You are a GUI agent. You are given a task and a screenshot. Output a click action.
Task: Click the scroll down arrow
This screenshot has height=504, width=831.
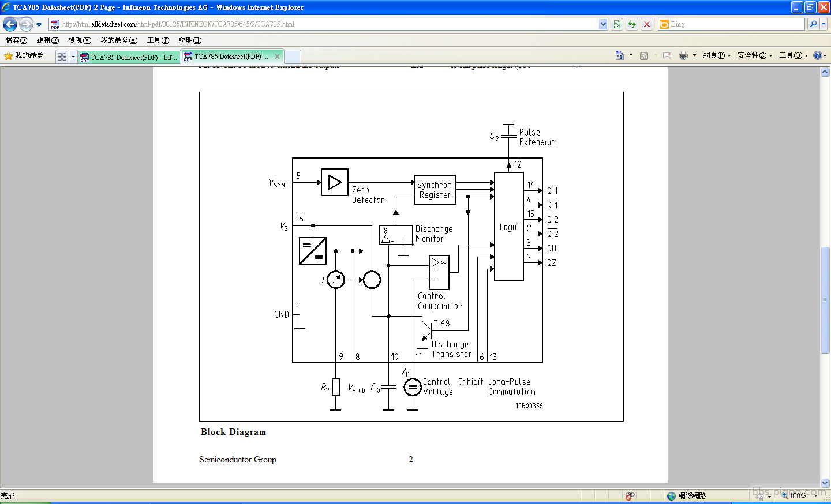[x=825, y=483]
